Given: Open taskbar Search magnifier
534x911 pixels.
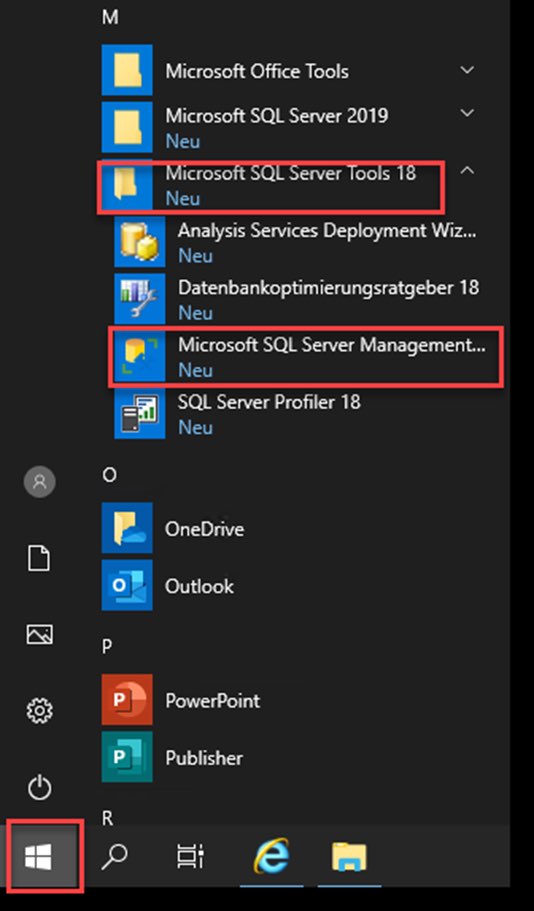Looking at the screenshot, I should point(114,856).
